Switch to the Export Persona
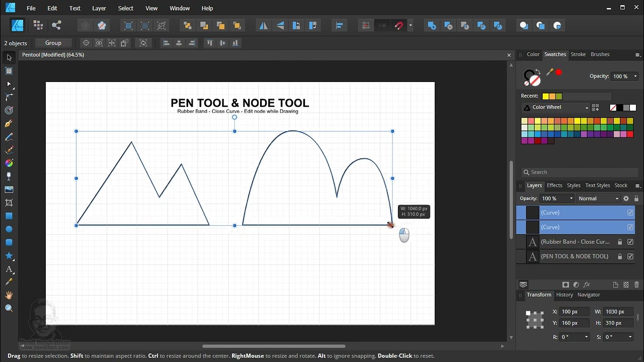This screenshot has width=644, height=362. (x=56, y=25)
